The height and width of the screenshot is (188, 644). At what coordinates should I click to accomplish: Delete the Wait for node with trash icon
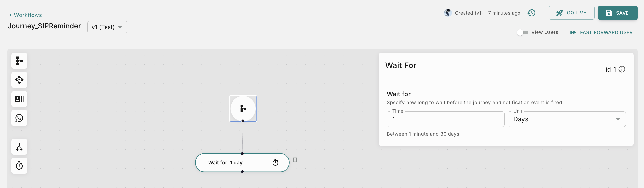[x=295, y=159]
